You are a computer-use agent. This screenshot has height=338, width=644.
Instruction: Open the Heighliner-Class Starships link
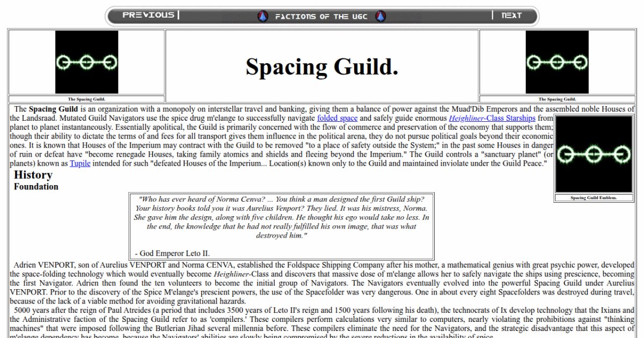492,118
